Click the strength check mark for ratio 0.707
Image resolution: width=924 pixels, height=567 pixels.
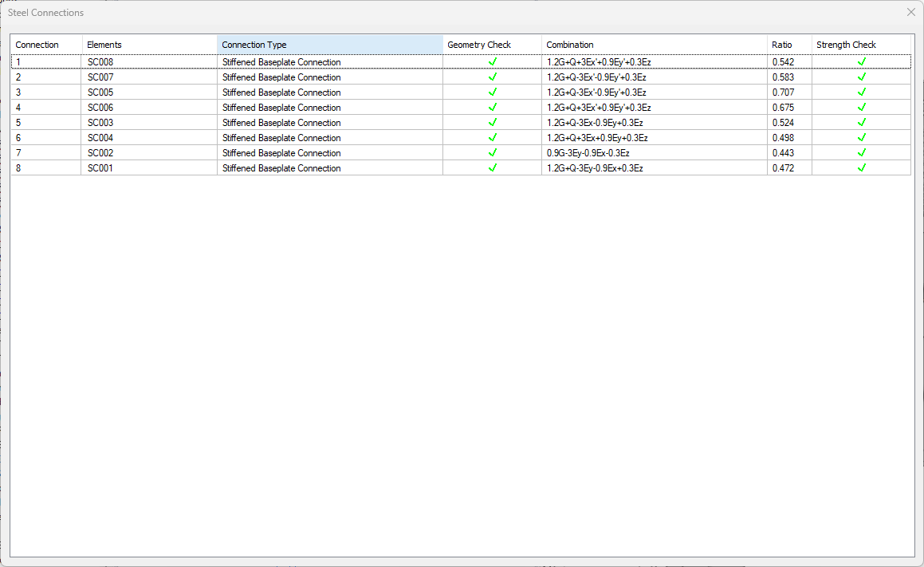click(x=862, y=92)
